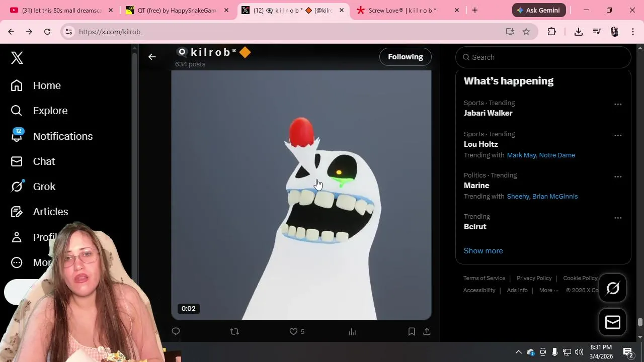Open the floating messages button
This screenshot has height=362, width=644.
(x=613, y=322)
